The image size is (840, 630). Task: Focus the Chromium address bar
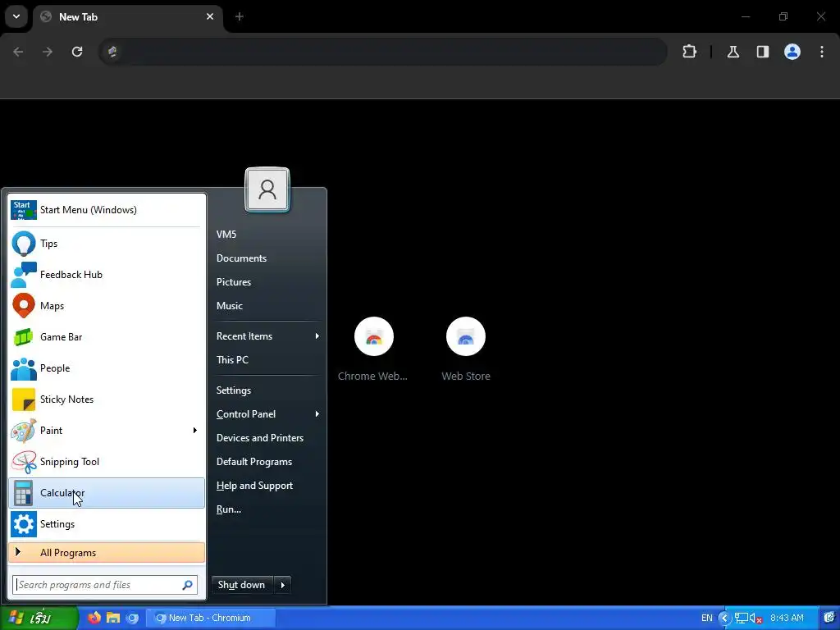(x=383, y=52)
